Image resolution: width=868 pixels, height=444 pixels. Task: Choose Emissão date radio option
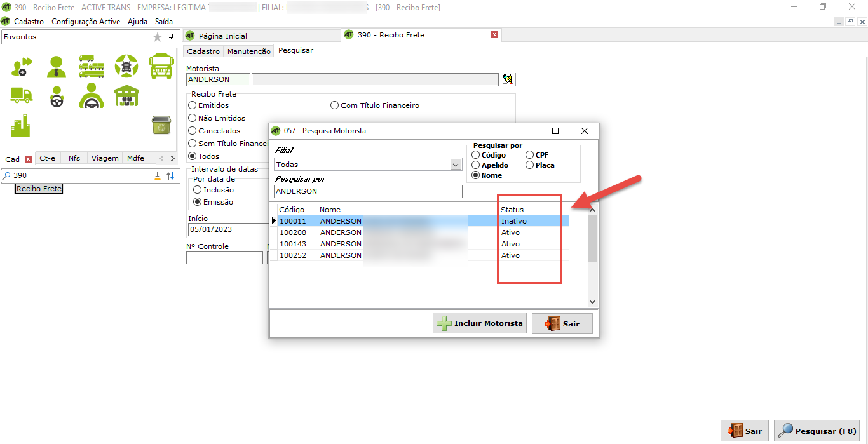point(198,202)
